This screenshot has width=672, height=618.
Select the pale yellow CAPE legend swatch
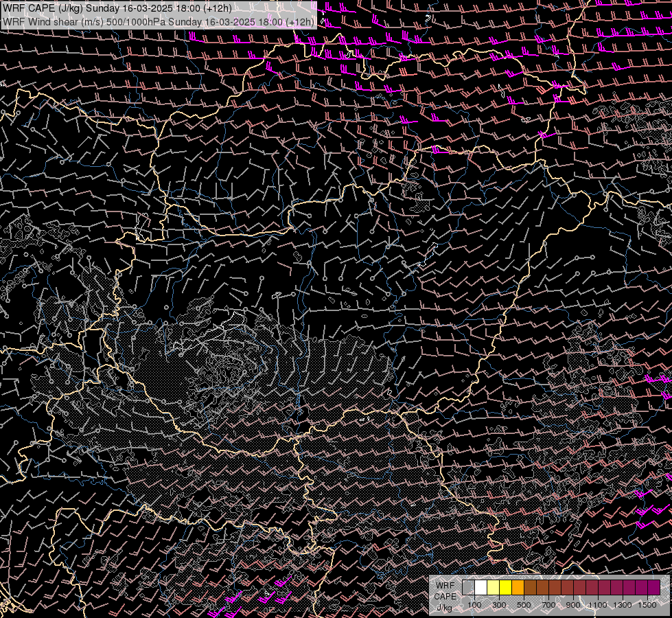[x=494, y=587]
